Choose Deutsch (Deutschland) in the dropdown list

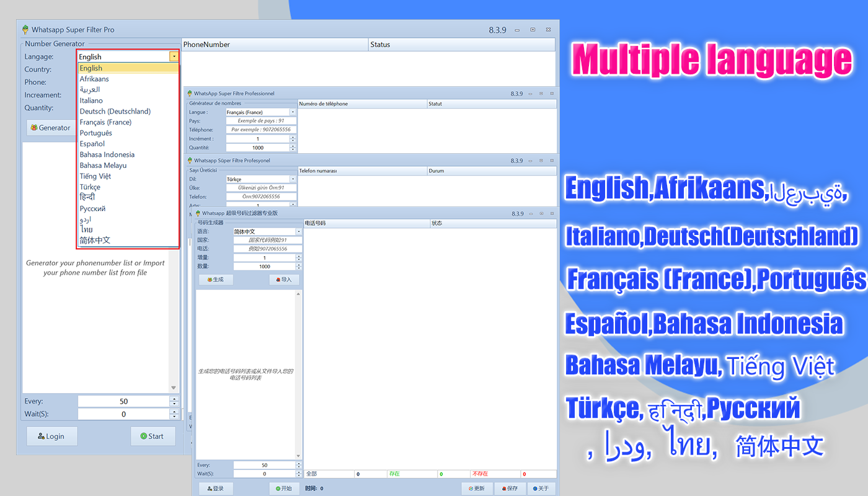click(128, 112)
